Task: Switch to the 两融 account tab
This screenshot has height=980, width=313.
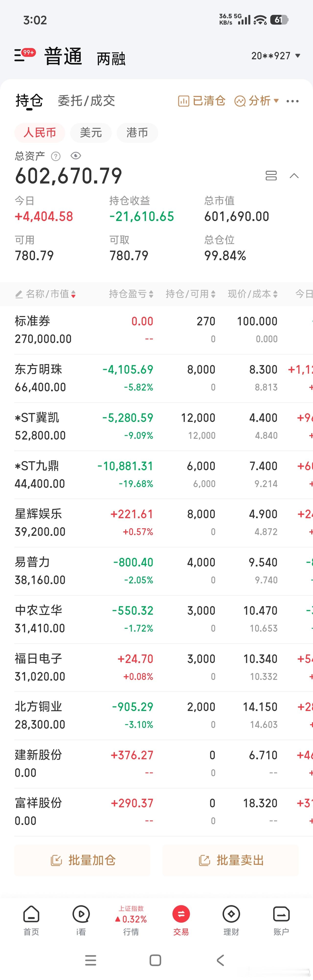Action: [x=111, y=59]
